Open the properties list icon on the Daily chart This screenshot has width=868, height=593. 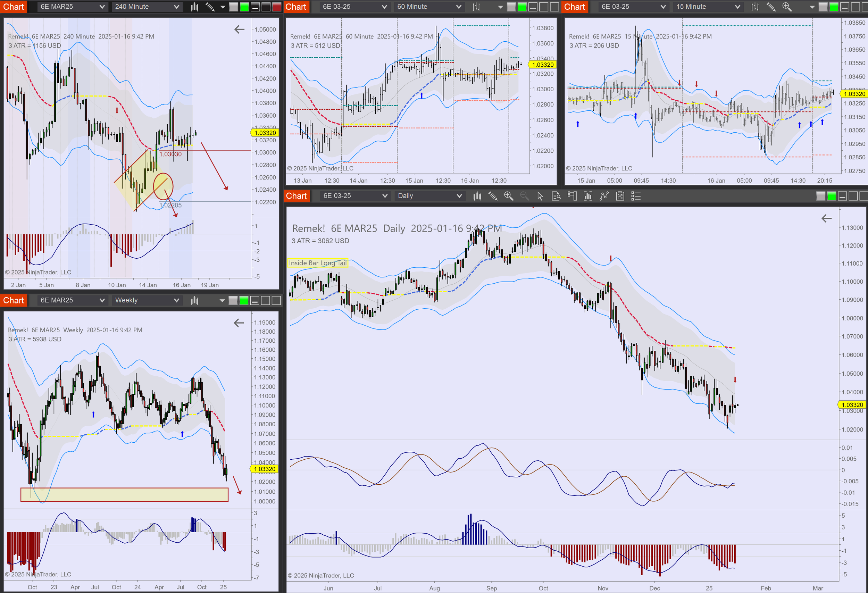click(x=636, y=196)
